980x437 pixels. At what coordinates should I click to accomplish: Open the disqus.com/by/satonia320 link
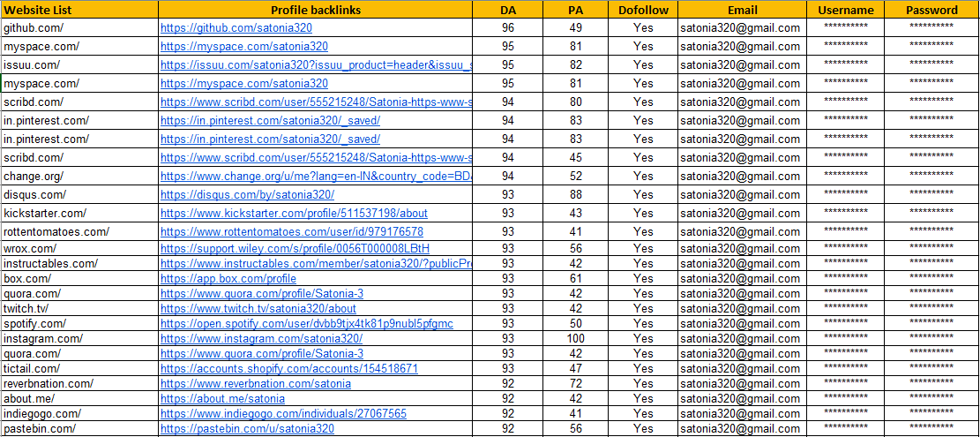pyautogui.click(x=248, y=195)
